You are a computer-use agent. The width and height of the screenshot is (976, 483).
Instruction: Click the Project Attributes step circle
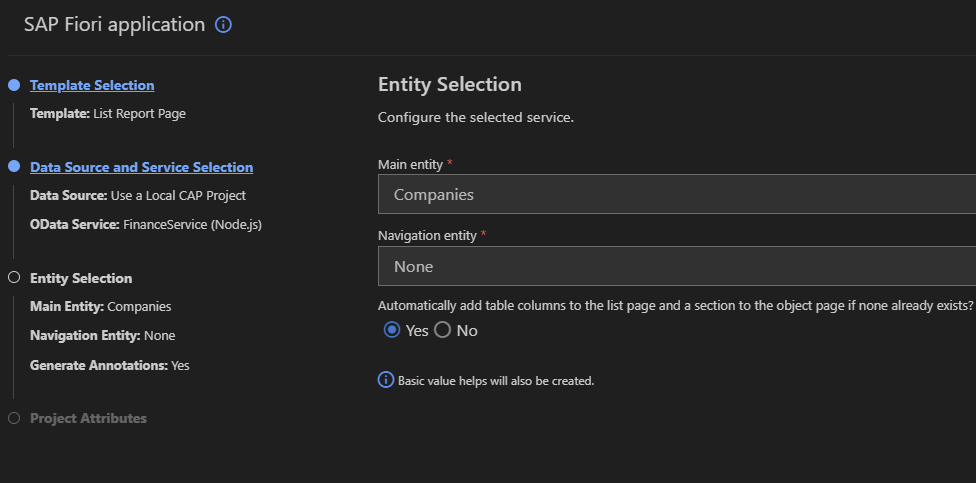pyautogui.click(x=14, y=418)
